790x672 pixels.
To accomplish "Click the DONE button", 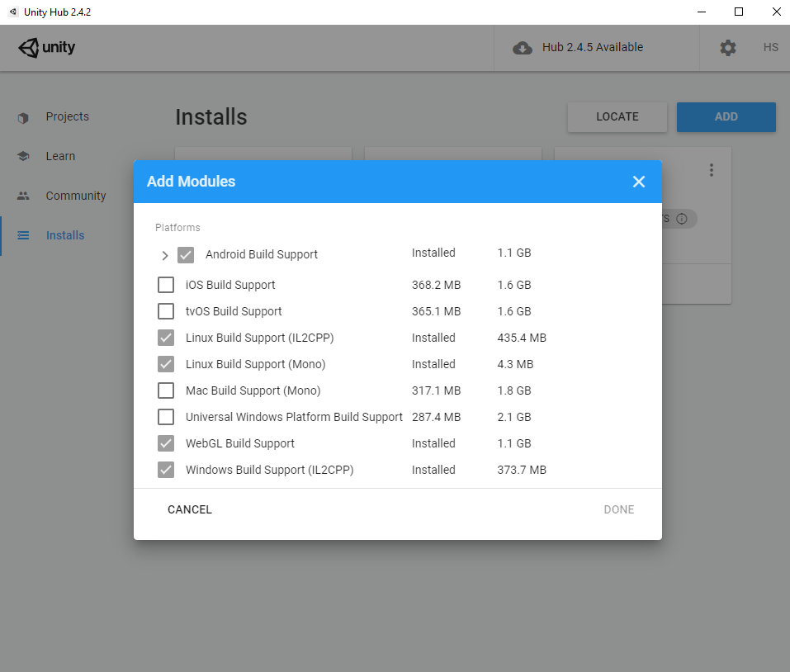I will click(x=618, y=510).
